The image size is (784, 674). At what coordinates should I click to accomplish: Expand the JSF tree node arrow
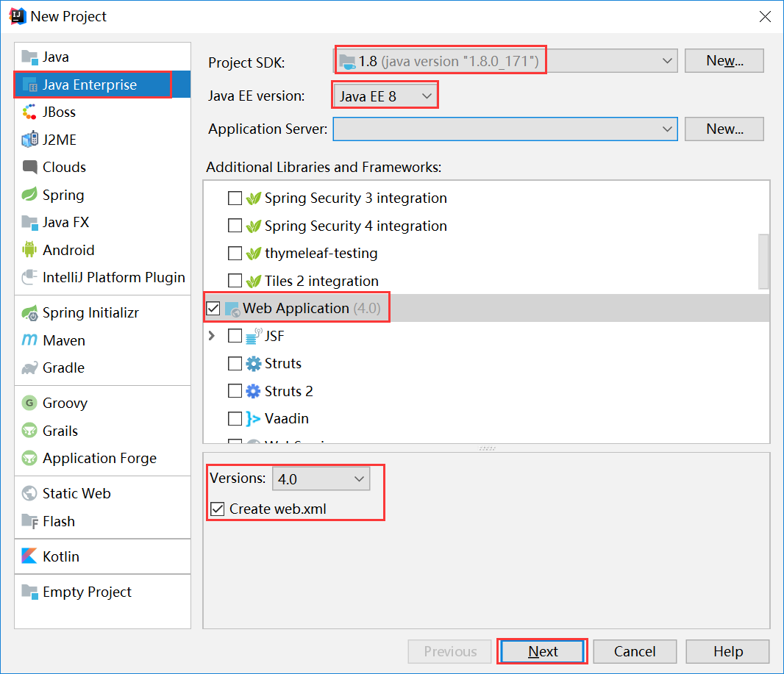pos(212,336)
